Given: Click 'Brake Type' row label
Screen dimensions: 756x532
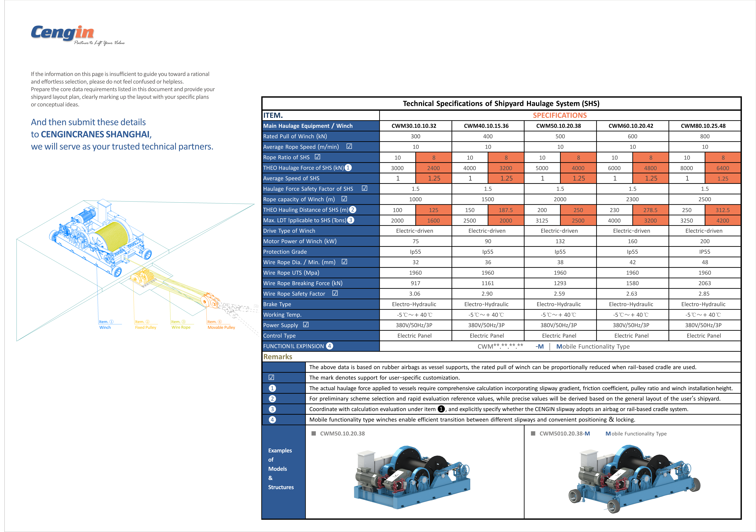Looking at the screenshot, I should tap(277, 304).
